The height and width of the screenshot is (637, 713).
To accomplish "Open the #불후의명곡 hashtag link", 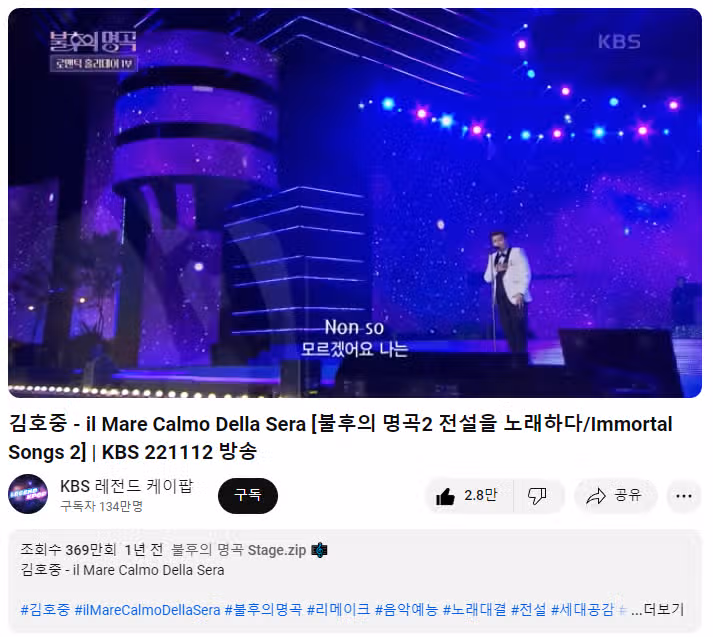I will [263, 610].
